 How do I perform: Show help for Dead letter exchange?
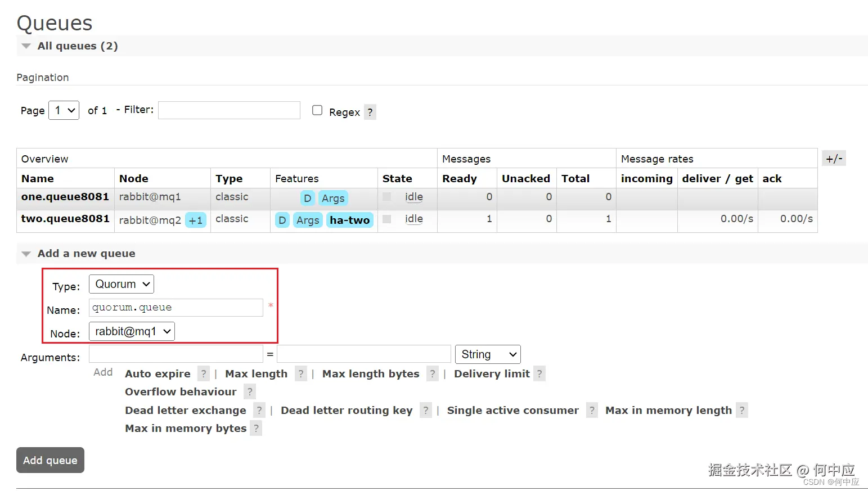(x=259, y=411)
